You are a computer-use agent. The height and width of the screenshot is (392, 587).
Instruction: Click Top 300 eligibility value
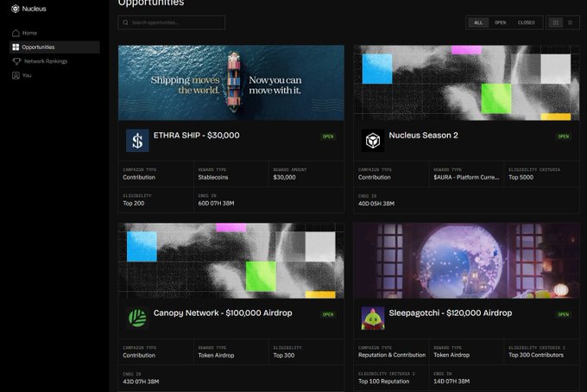tap(284, 356)
